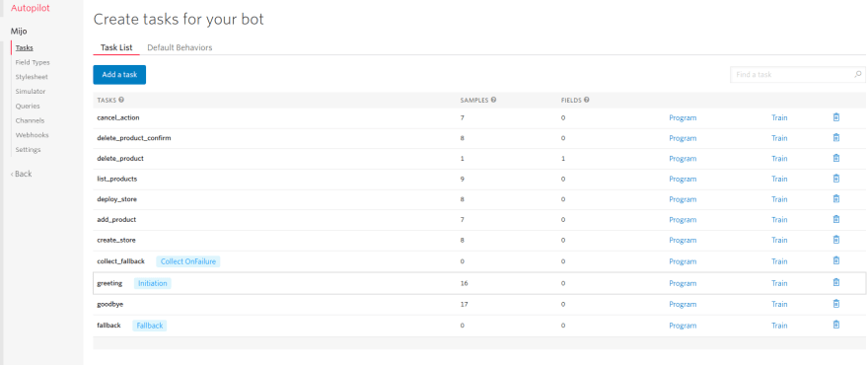Click the search magnifier icon
Viewport: 868px width, 365px height.
(857, 74)
